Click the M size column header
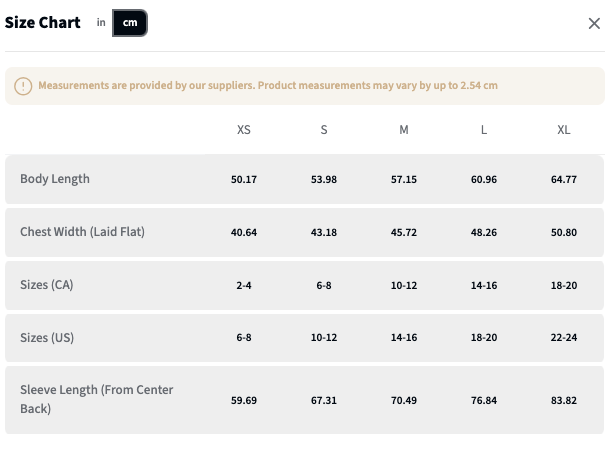 click(404, 131)
